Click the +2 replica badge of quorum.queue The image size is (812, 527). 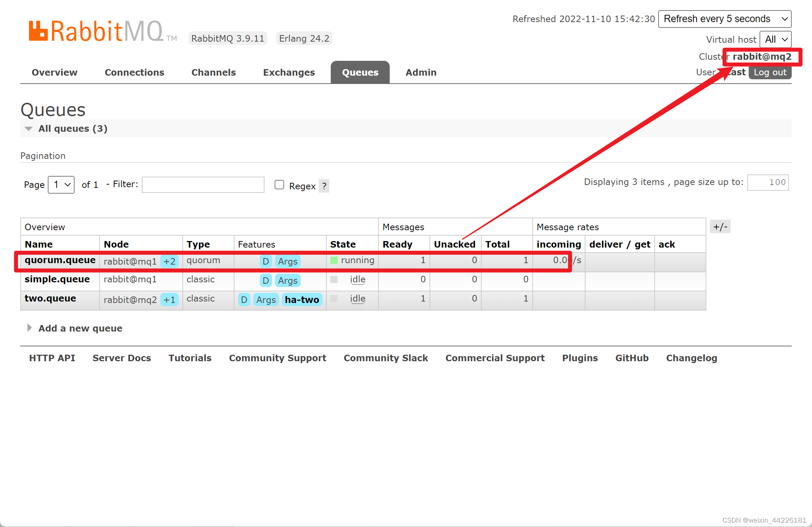click(169, 261)
